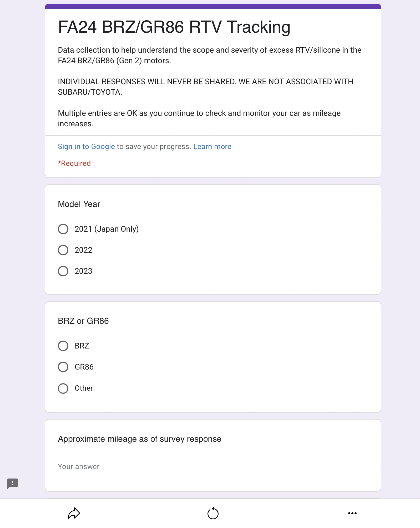Click the Approximate mileage question heading
The height and width of the screenshot is (528, 420).
(140, 439)
